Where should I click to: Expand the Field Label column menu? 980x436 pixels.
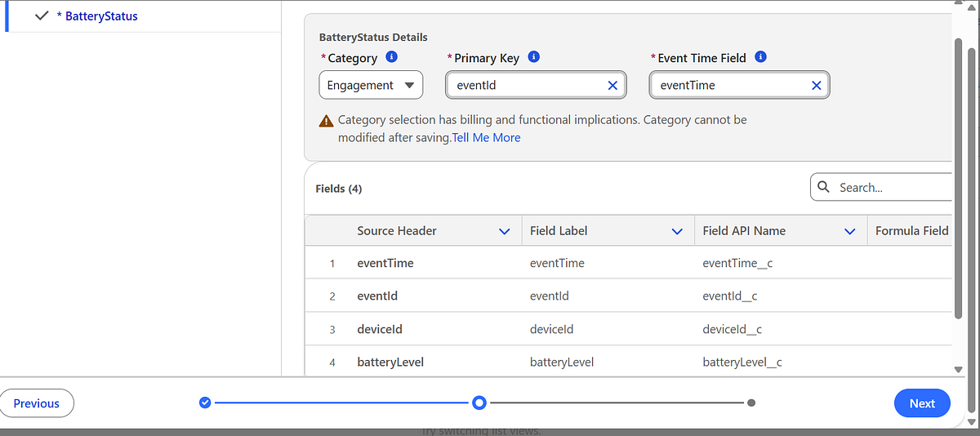pos(676,231)
